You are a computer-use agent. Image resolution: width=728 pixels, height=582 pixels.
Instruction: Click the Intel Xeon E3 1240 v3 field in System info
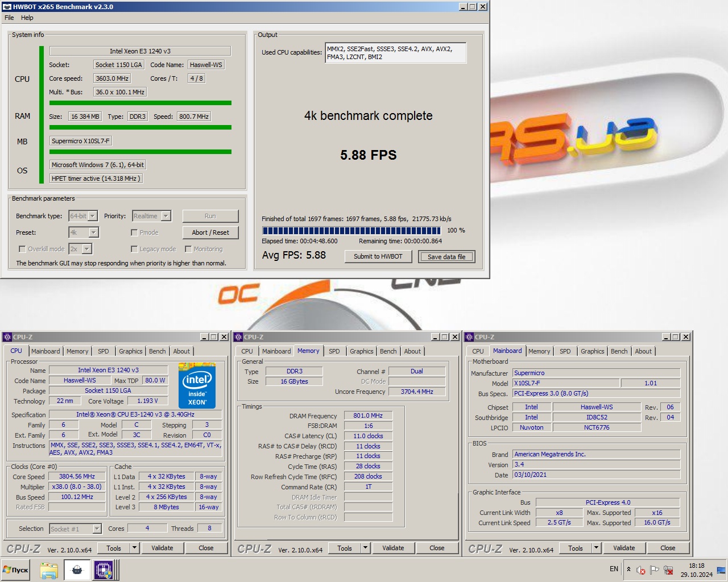point(140,51)
